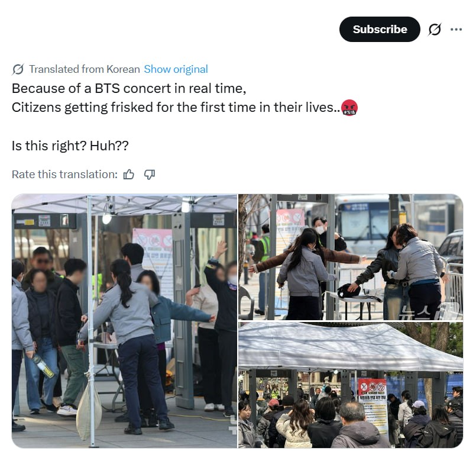Screen dimensions: 476x451
Task: Open top-right photo of frisking near bus
Action: click(351, 257)
